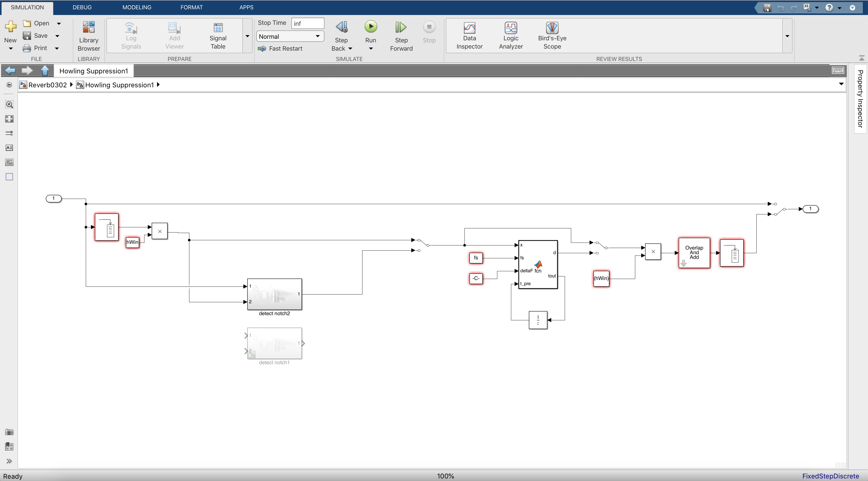
Task: Click the Log Signals icon
Action: (x=131, y=28)
